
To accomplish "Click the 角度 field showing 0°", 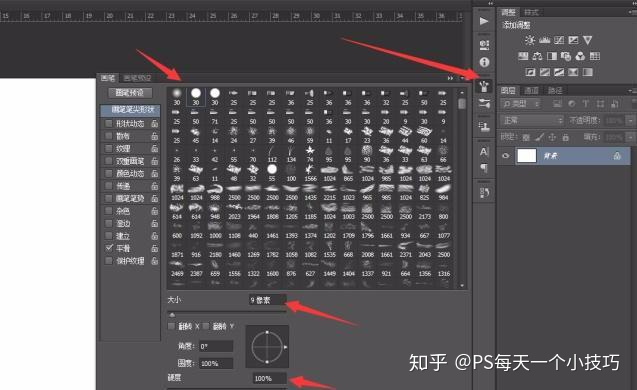I will pos(216,346).
